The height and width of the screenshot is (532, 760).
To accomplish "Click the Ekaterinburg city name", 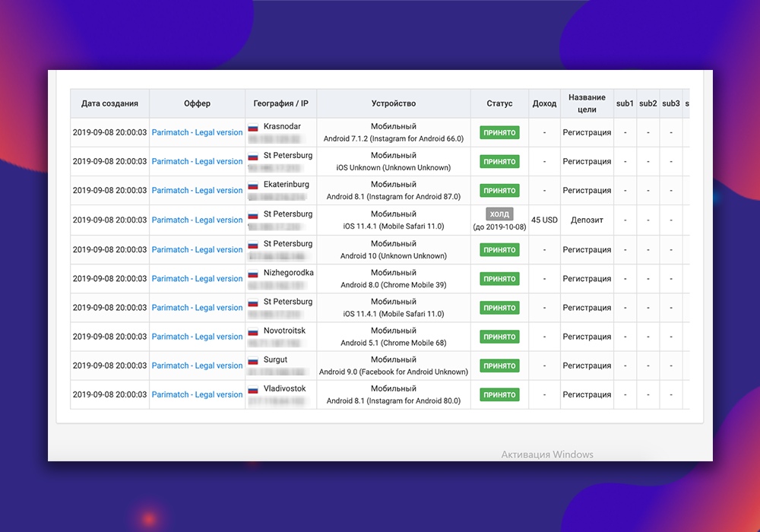I will [x=286, y=185].
